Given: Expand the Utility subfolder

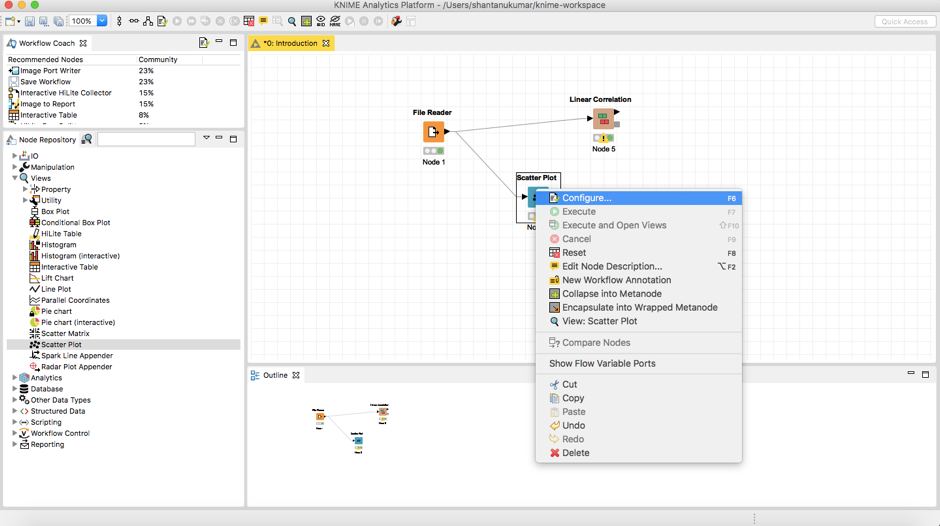Looking at the screenshot, I should (x=25, y=200).
